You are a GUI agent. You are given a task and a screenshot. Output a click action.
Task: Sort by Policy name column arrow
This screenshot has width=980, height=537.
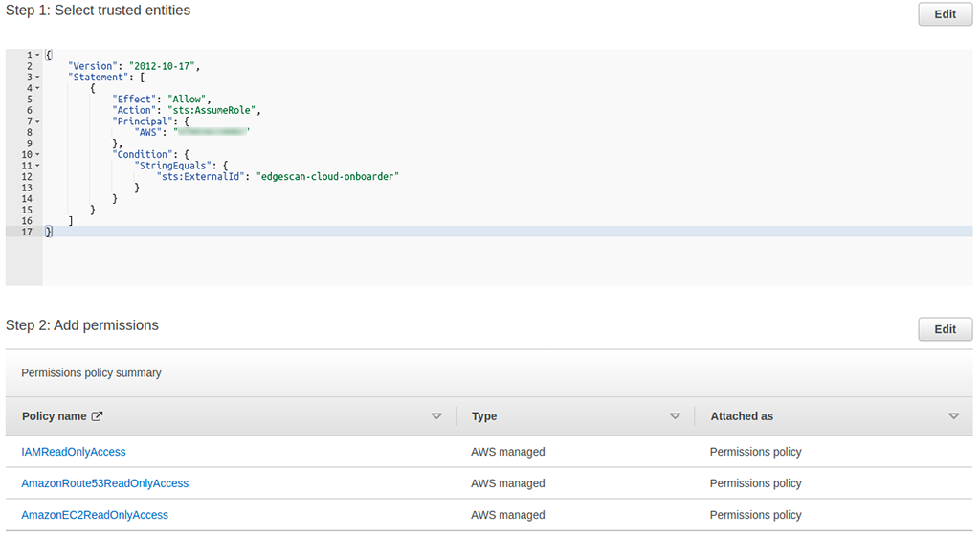[x=436, y=416]
